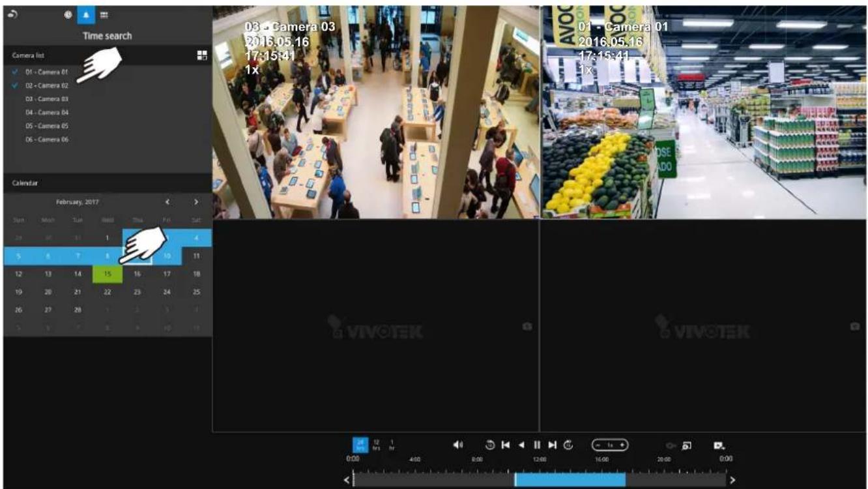Set timeline scale to 24 hrs
The height and width of the screenshot is (489, 868).
click(360, 445)
